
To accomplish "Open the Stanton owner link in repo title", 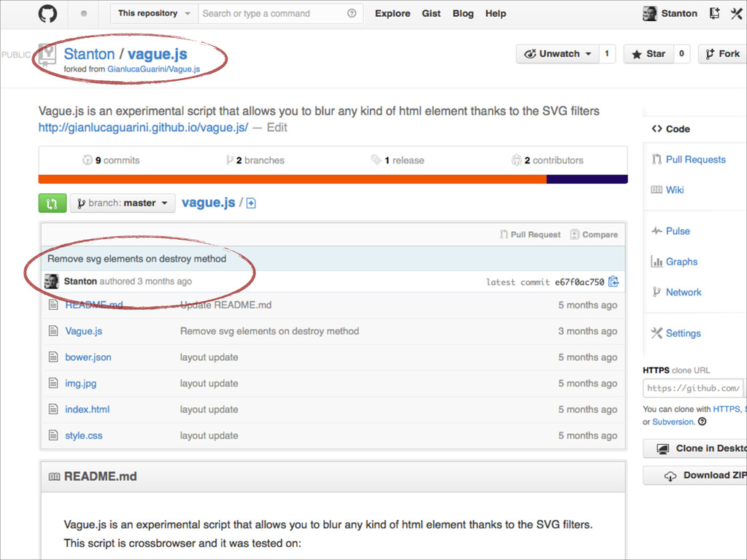I will [x=89, y=54].
